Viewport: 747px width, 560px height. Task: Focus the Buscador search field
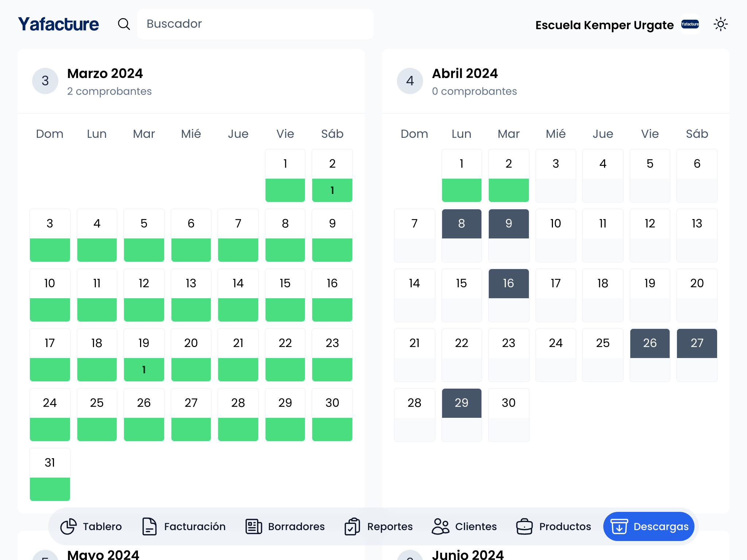coord(255,24)
